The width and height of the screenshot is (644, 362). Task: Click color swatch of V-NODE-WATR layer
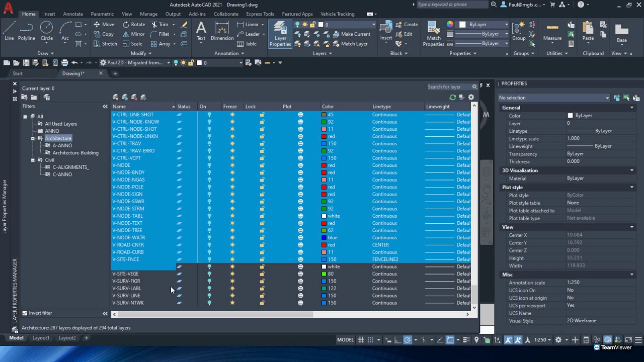click(324, 238)
